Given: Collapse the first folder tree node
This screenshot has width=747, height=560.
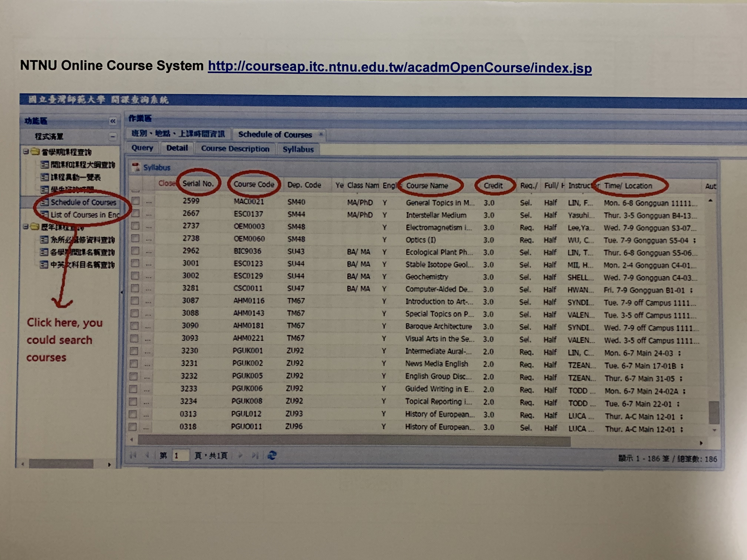Looking at the screenshot, I should 26,151.
